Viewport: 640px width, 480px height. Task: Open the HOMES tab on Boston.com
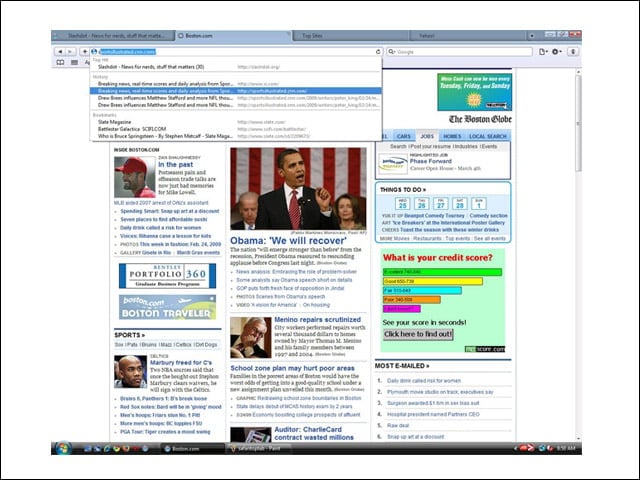(x=452, y=136)
